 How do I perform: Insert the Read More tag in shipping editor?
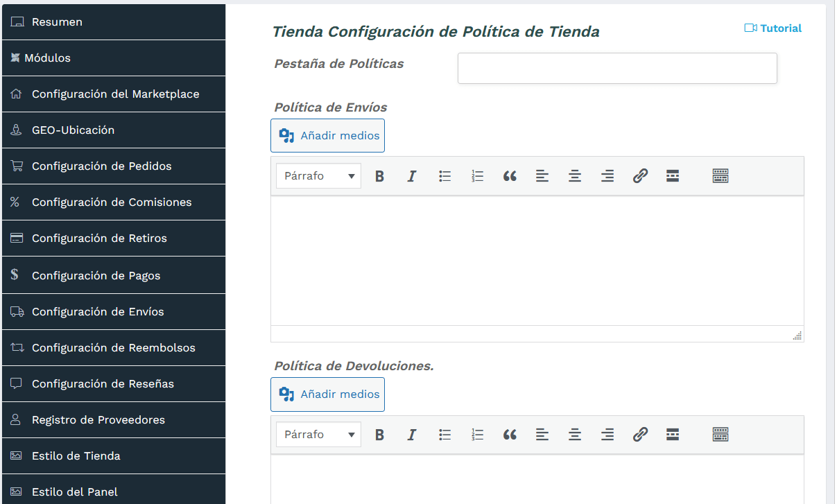672,175
